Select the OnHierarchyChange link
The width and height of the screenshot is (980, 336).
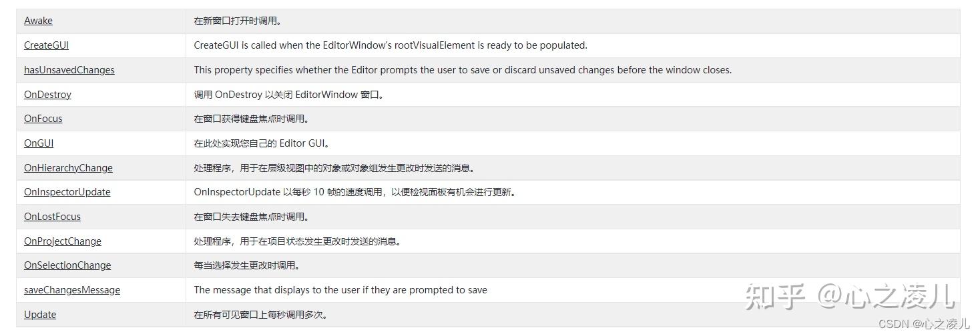pyautogui.click(x=68, y=168)
